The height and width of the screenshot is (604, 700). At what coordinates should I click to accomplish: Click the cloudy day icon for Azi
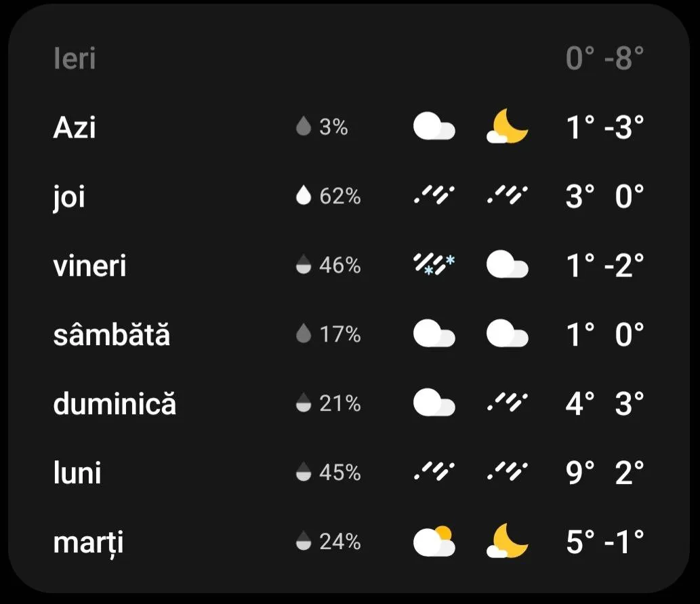click(x=434, y=127)
